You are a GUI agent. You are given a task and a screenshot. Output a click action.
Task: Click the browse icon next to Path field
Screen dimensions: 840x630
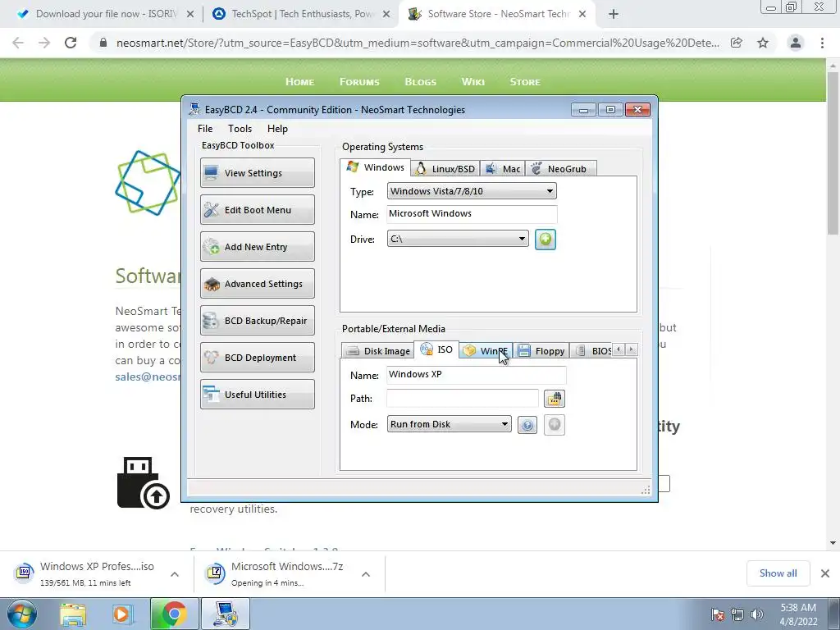click(555, 399)
